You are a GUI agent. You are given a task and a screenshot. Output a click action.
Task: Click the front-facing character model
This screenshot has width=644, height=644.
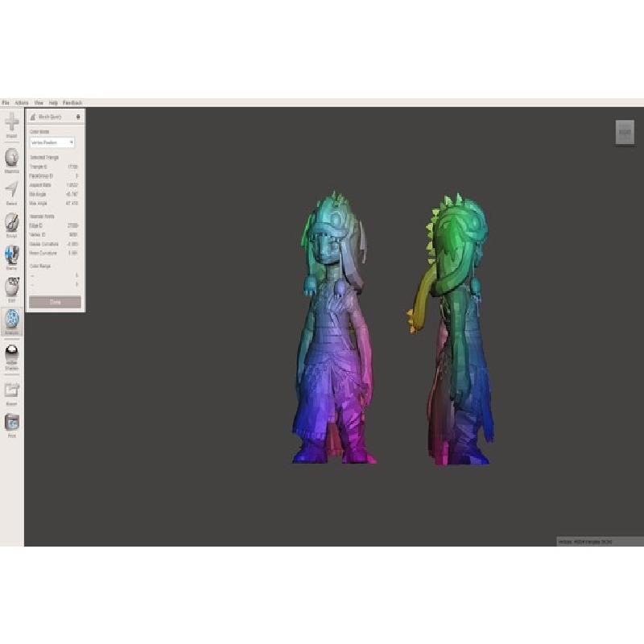[x=334, y=328]
